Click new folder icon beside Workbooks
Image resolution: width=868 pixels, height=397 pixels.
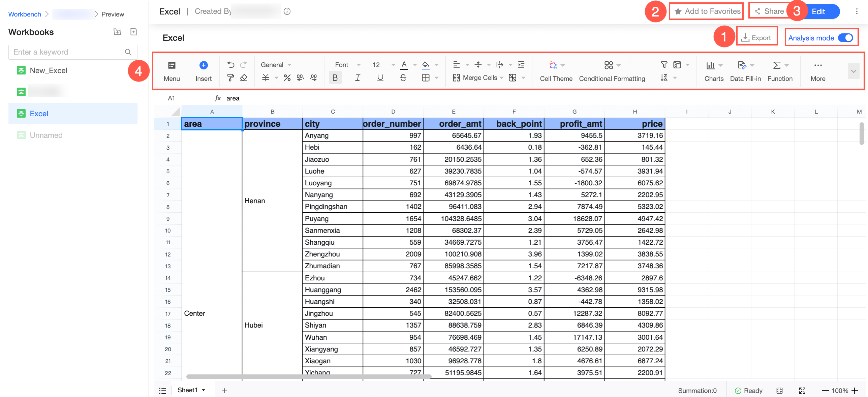coord(117,32)
